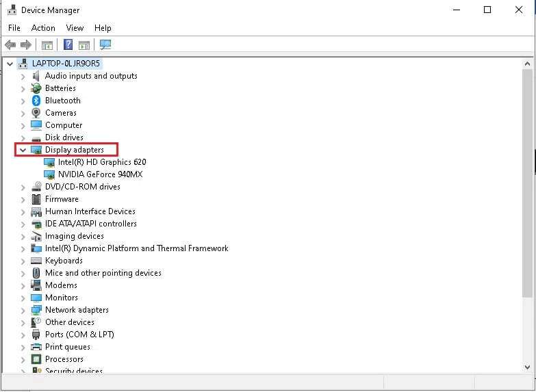This screenshot has width=536, height=392.
Task: Expand the Monitors category arrow
Action: (23, 298)
